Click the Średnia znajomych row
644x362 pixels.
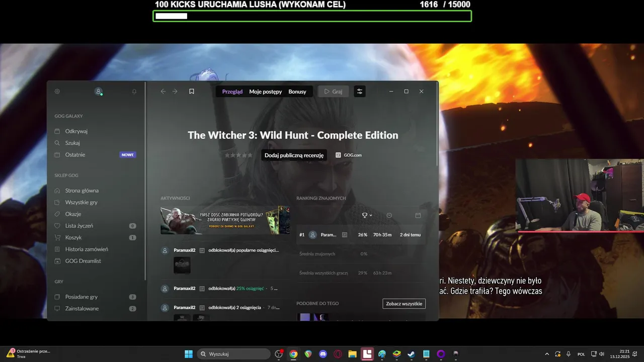[x=361, y=254]
